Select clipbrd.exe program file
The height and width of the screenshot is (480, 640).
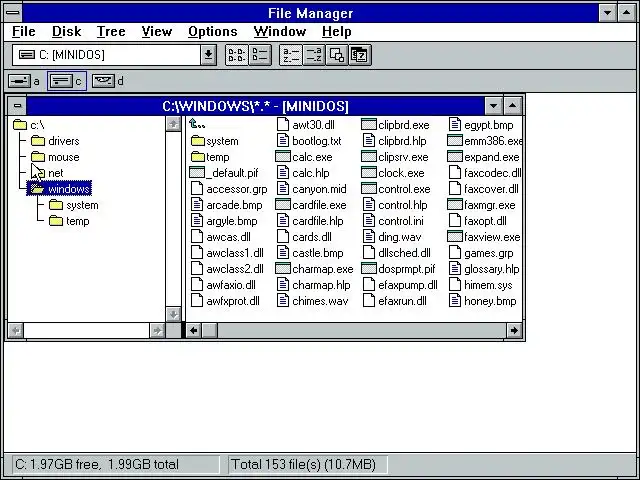396,125
